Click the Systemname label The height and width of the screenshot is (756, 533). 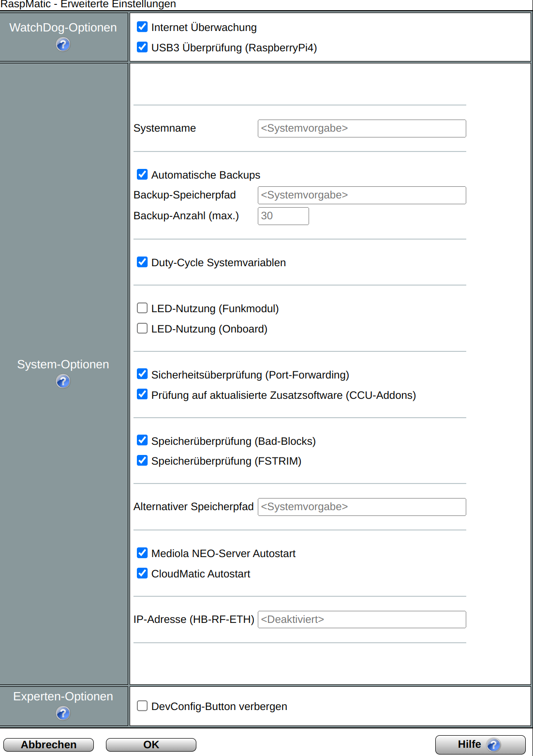(x=164, y=128)
